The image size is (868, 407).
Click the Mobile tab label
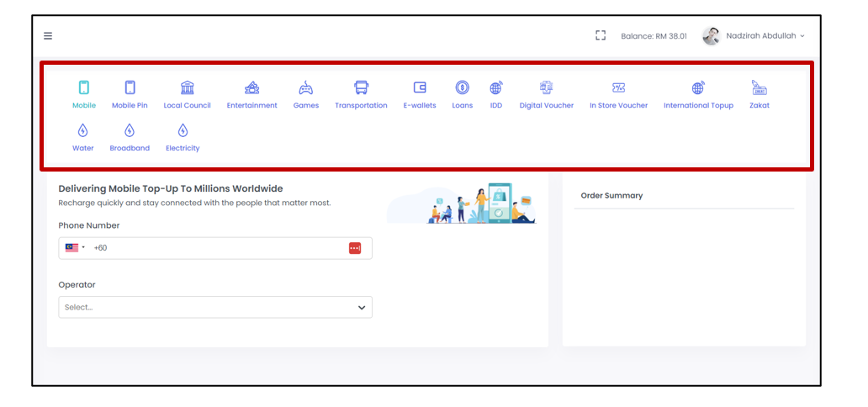tap(84, 105)
